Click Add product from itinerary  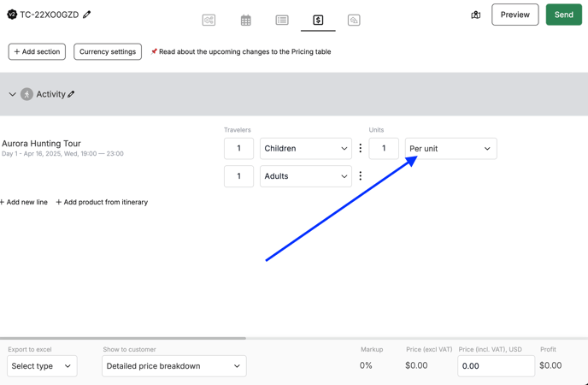pos(102,202)
